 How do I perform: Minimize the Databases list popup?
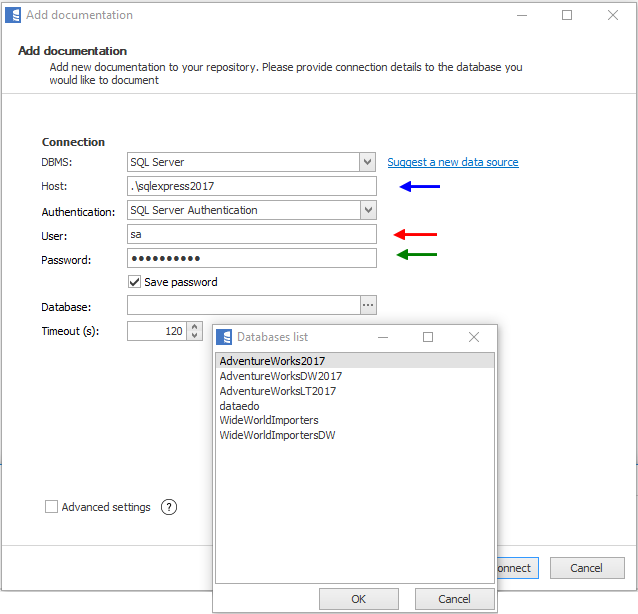pos(382,337)
